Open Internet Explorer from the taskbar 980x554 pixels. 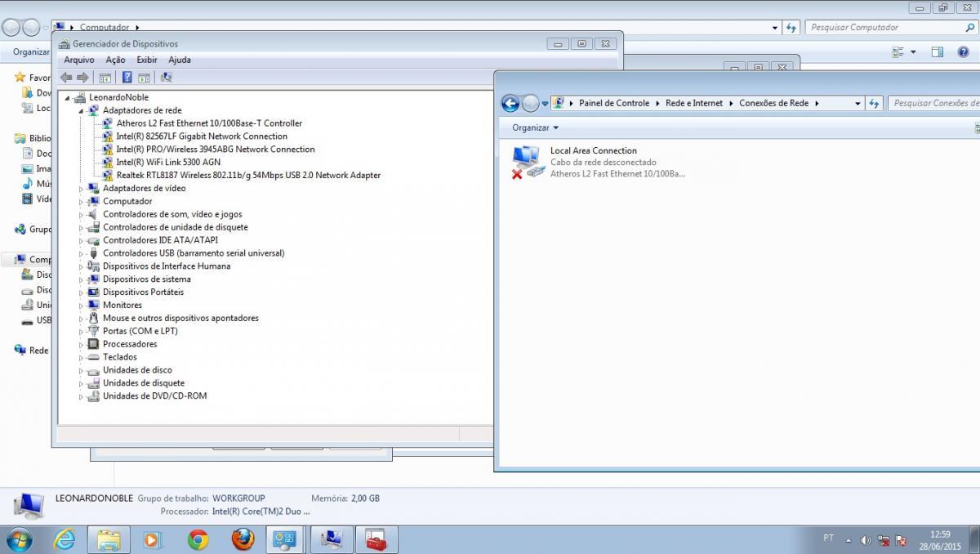click(65, 539)
